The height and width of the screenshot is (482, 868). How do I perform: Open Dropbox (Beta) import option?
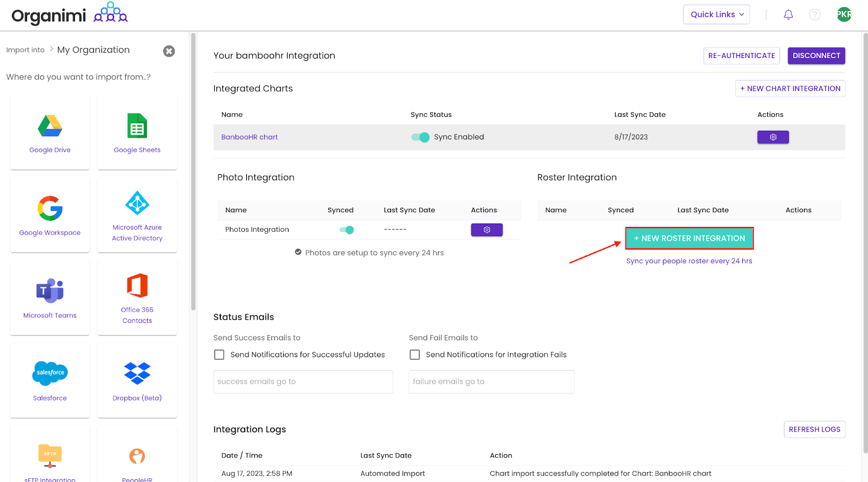(x=137, y=380)
